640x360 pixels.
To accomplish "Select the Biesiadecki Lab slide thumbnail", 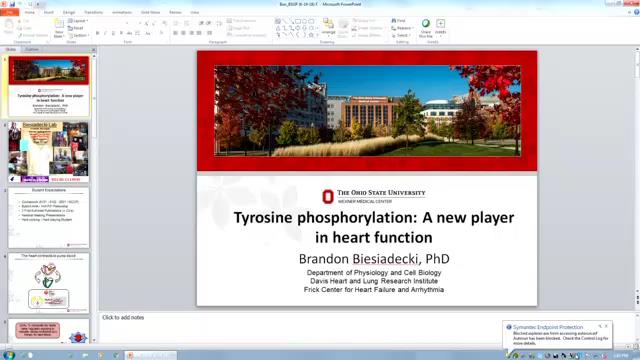I will (49, 151).
